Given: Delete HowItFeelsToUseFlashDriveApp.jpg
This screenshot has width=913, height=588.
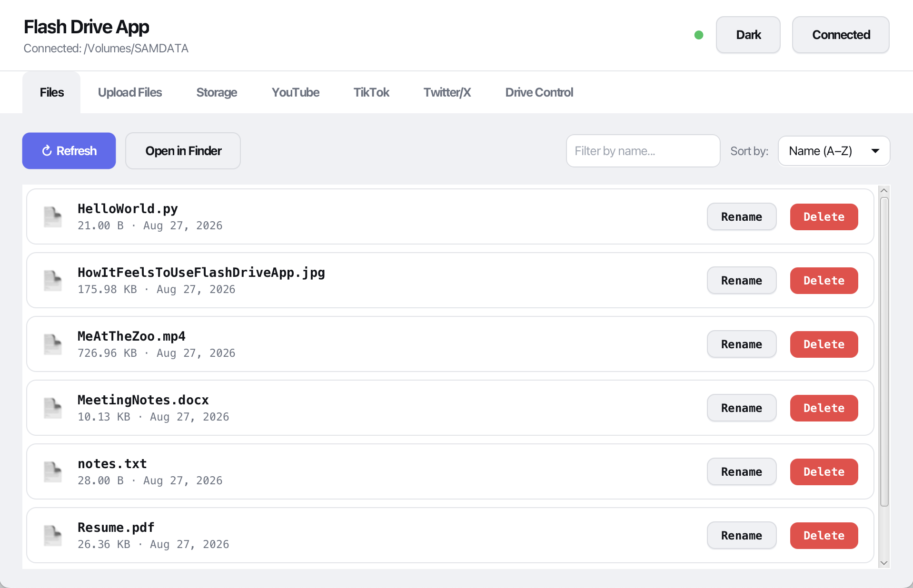Looking at the screenshot, I should (824, 281).
